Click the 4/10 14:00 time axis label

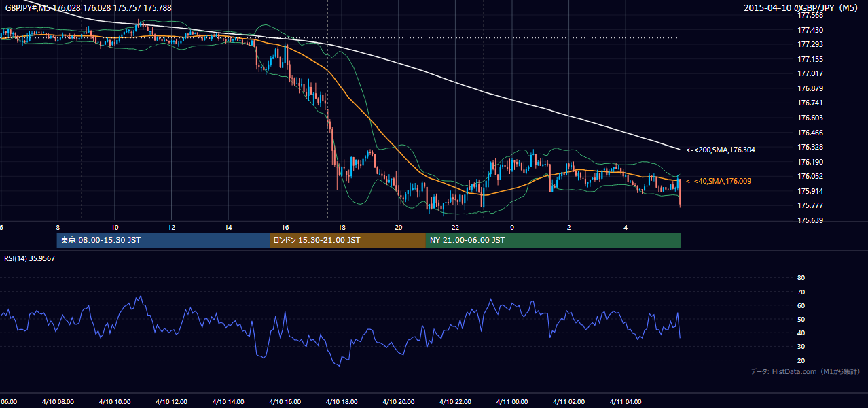tap(228, 402)
